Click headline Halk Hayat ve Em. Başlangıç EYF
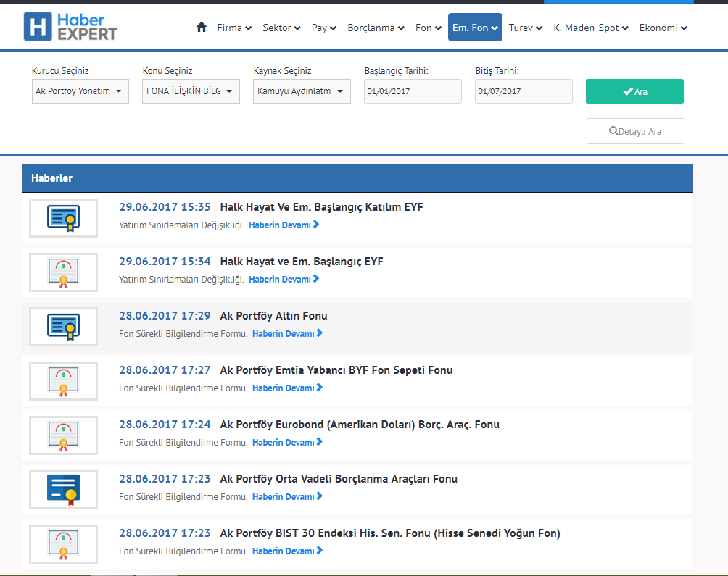 click(x=302, y=262)
